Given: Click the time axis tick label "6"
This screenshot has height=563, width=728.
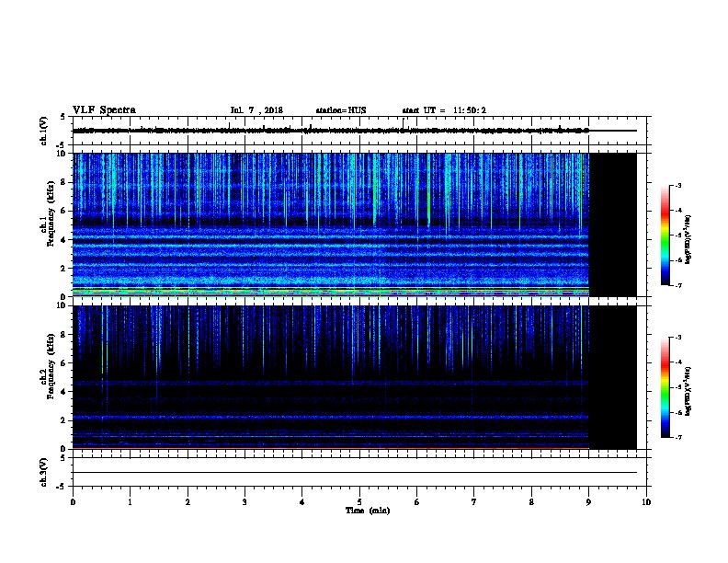Looking at the screenshot, I should pyautogui.click(x=417, y=501).
